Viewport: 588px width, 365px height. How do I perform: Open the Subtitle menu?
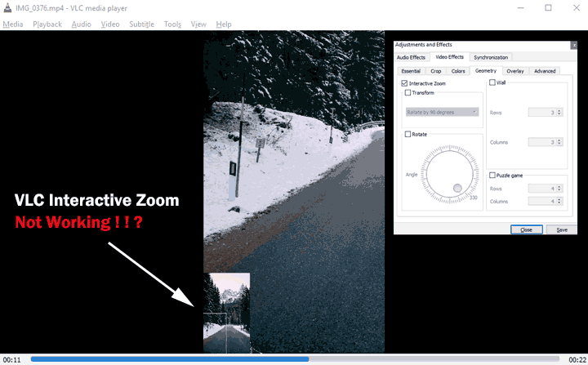(142, 24)
